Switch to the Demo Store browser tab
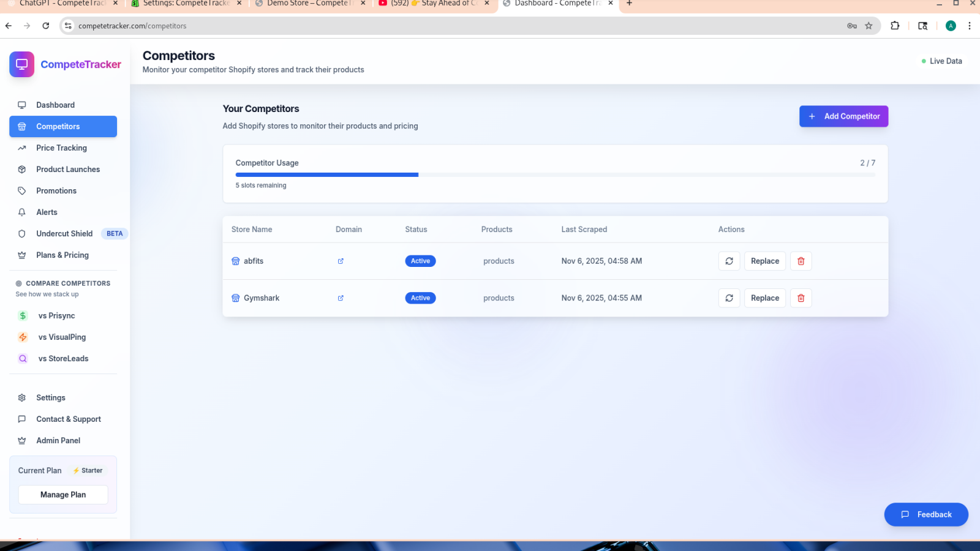 309,4
